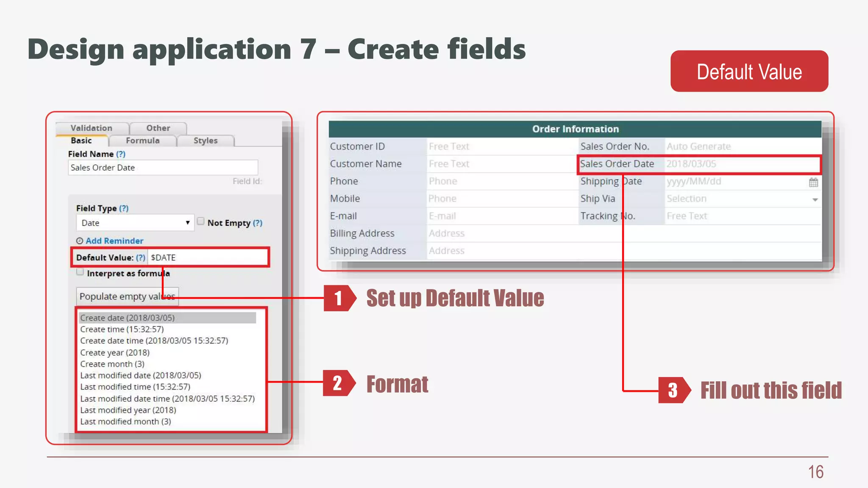Viewport: 868px width, 488px height.
Task: Click the Order Information header bar
Action: click(x=575, y=129)
